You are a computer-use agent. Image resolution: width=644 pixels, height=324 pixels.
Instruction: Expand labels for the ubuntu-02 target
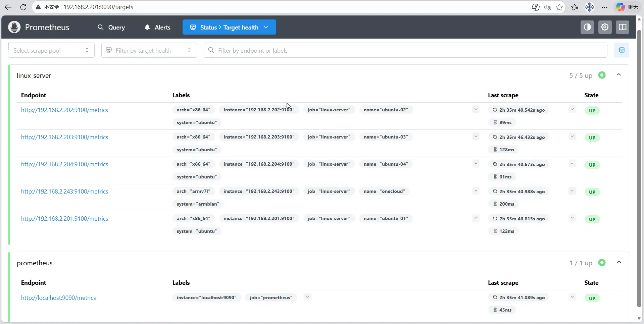(476, 109)
